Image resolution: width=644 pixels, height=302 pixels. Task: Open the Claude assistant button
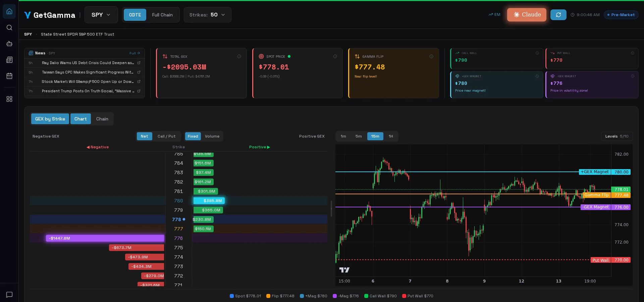tap(527, 15)
